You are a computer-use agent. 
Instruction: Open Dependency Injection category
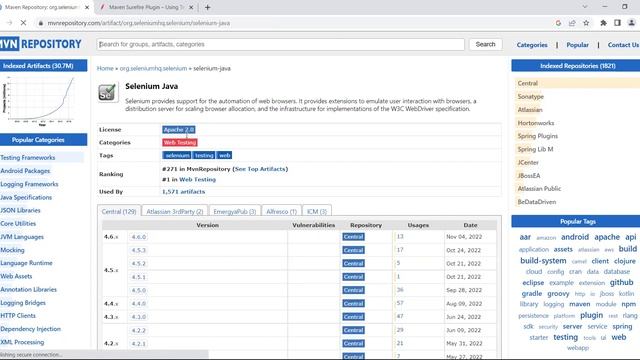tap(31, 329)
